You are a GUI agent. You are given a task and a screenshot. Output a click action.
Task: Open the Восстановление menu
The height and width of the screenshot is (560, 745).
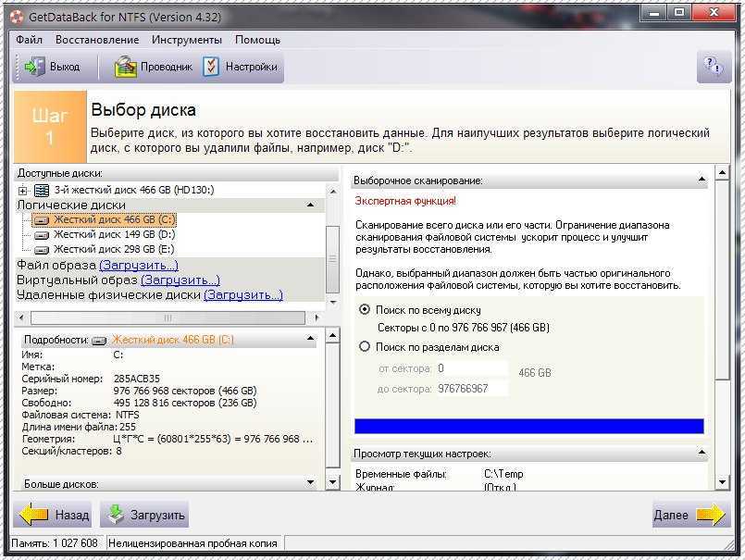tap(97, 40)
